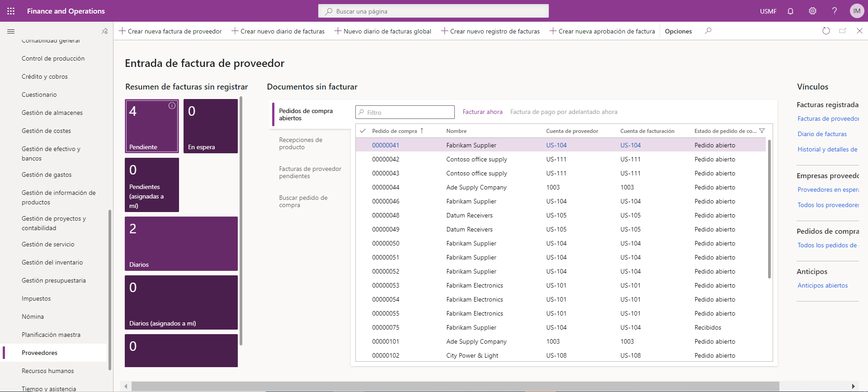Click horizontal scrollbar left arrow

click(x=126, y=386)
